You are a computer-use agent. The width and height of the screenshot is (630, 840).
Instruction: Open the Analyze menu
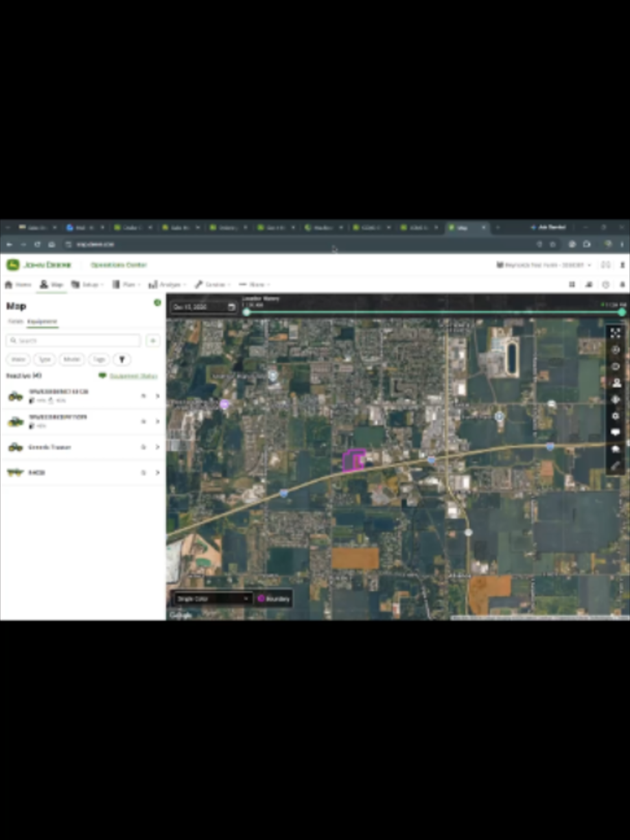pyautogui.click(x=167, y=285)
